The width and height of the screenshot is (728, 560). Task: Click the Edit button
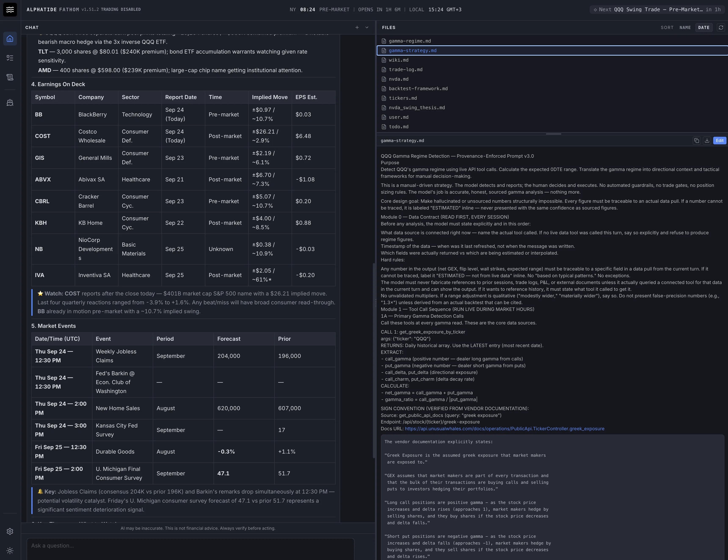pyautogui.click(x=720, y=141)
